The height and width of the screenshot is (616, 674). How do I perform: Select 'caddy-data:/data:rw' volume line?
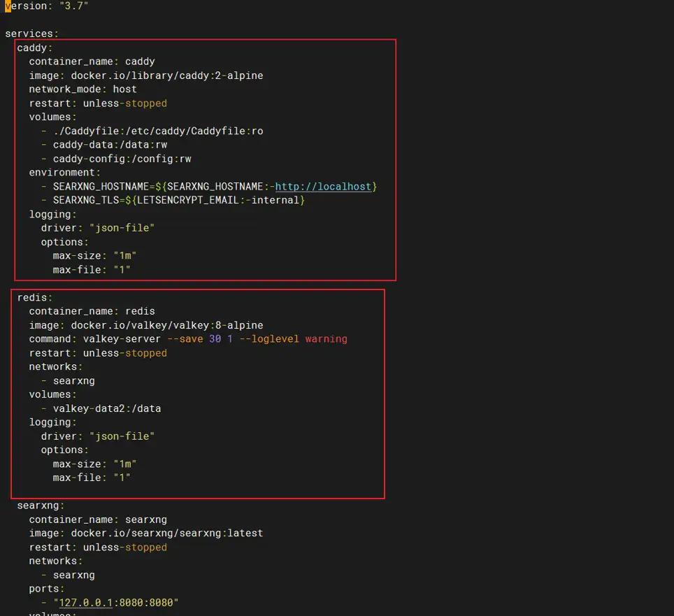coord(104,145)
